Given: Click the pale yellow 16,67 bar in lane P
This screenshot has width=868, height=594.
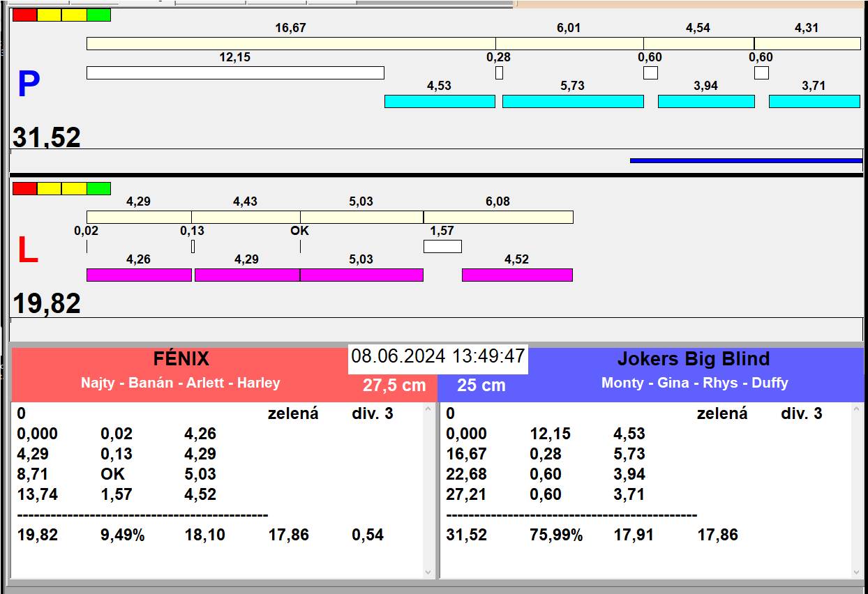Looking at the screenshot, I should pyautogui.click(x=290, y=43).
